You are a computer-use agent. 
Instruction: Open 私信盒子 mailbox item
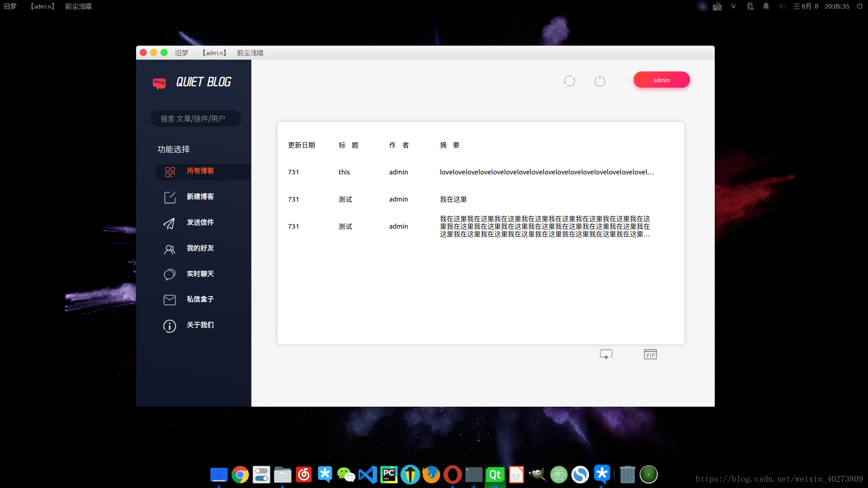(200, 300)
